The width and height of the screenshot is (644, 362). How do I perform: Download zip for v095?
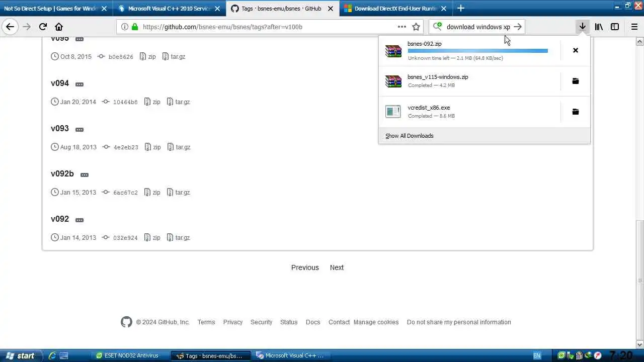click(x=147, y=56)
